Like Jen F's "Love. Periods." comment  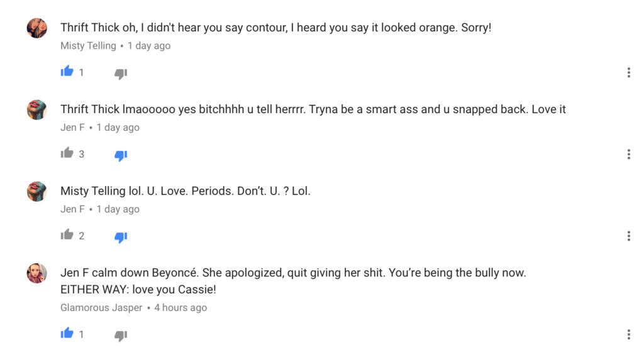coord(67,235)
